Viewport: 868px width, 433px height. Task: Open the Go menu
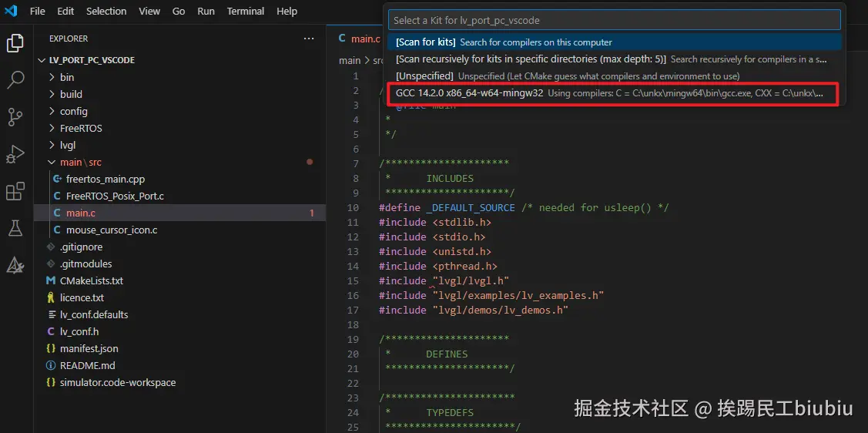[178, 11]
